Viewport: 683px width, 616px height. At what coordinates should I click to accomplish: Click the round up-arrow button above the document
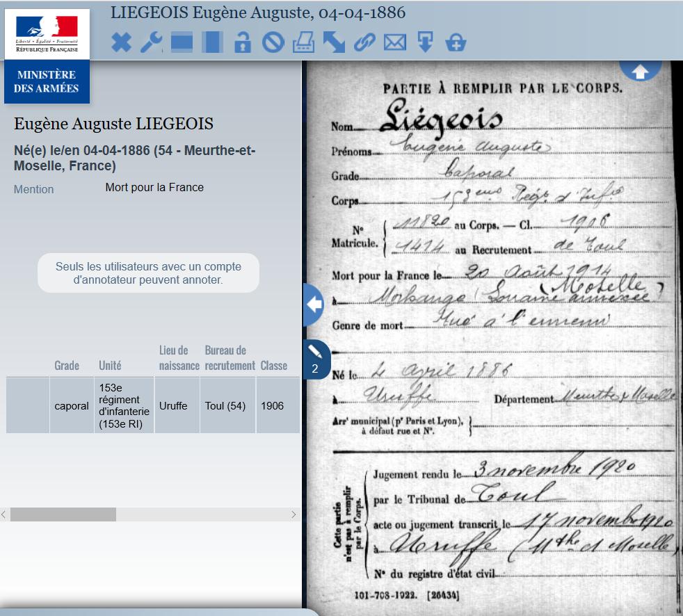tap(641, 70)
